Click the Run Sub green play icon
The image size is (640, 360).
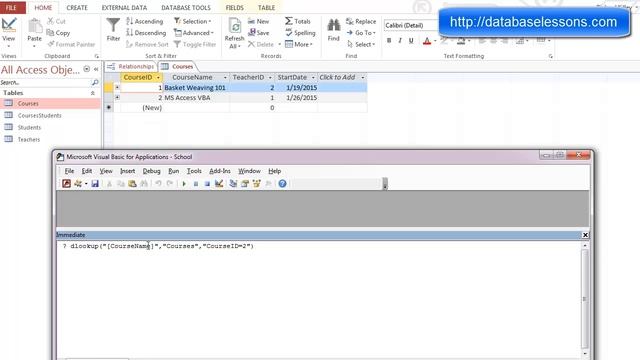pos(184,184)
